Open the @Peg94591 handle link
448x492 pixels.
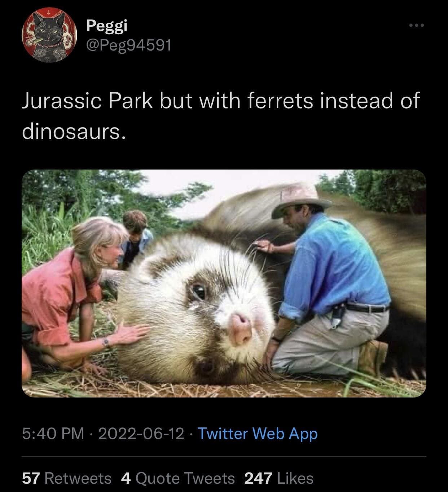click(x=128, y=45)
